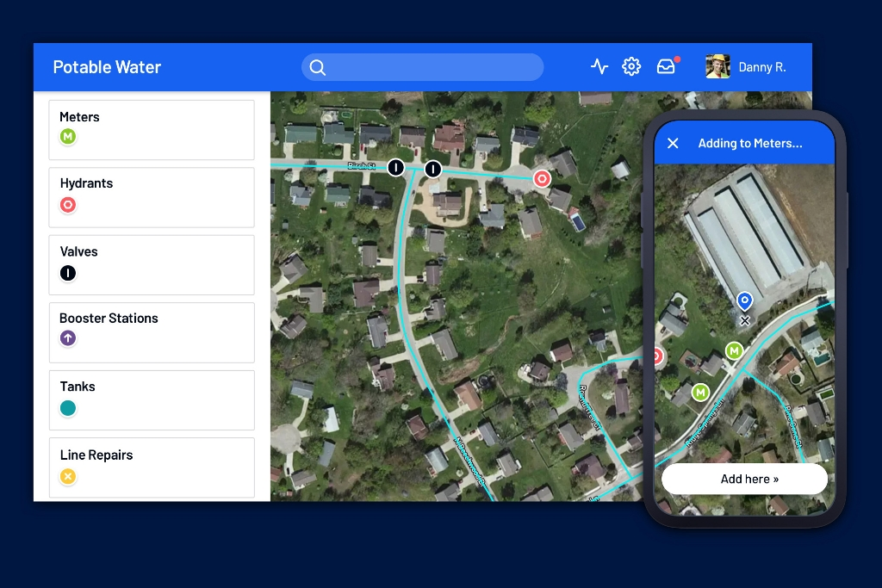Close the Adding to Meters dialog
The image size is (882, 588).
pyautogui.click(x=673, y=143)
